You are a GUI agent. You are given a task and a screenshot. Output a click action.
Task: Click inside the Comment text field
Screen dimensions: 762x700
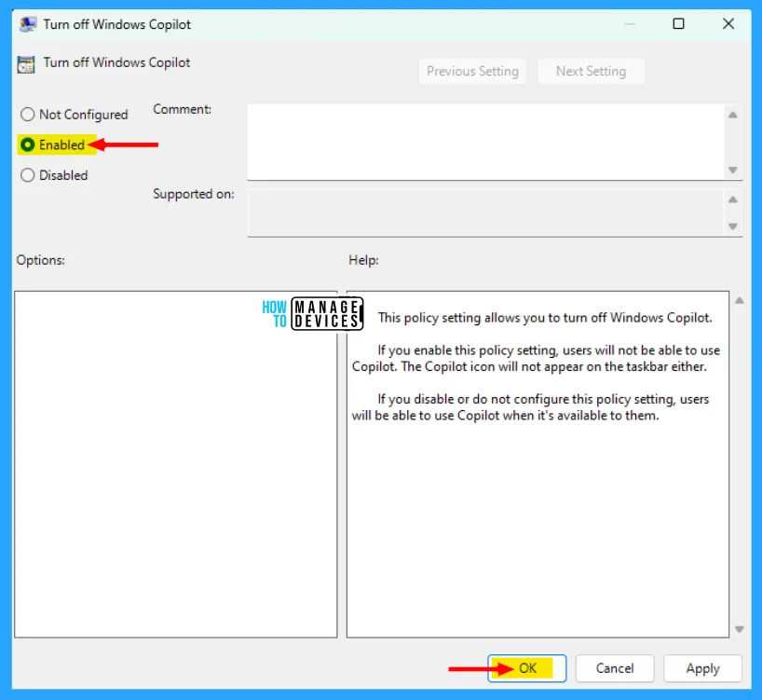click(x=484, y=141)
